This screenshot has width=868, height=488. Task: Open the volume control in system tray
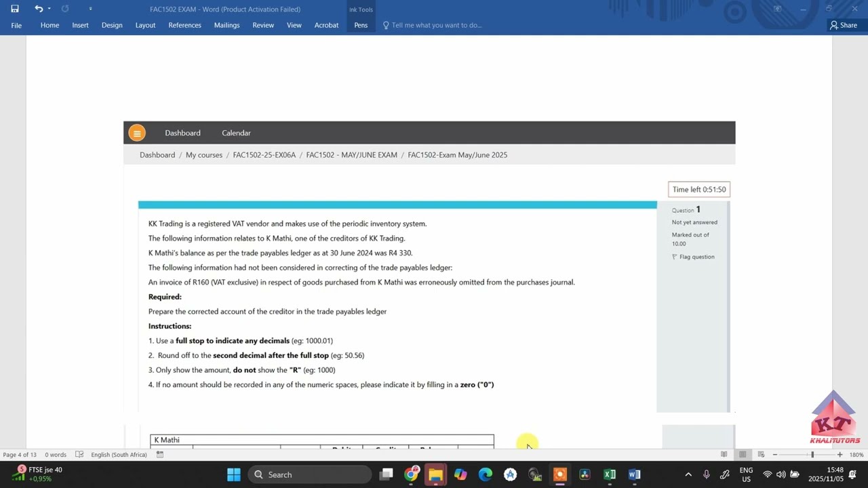point(781,474)
